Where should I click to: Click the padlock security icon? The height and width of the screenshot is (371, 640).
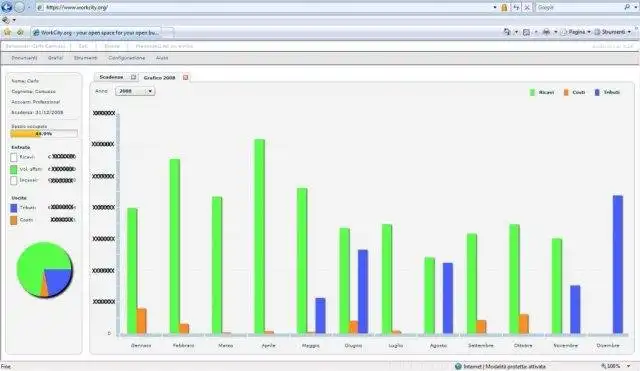click(x=504, y=7)
